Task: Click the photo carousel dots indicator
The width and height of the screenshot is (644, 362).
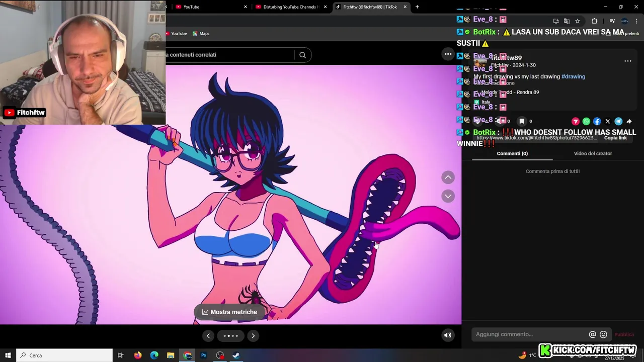Action: tap(230, 336)
